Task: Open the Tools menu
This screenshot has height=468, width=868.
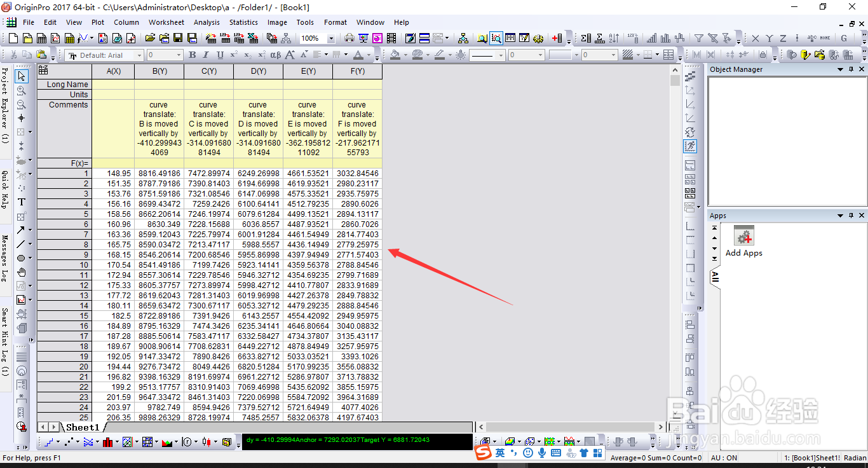Action: [305, 22]
